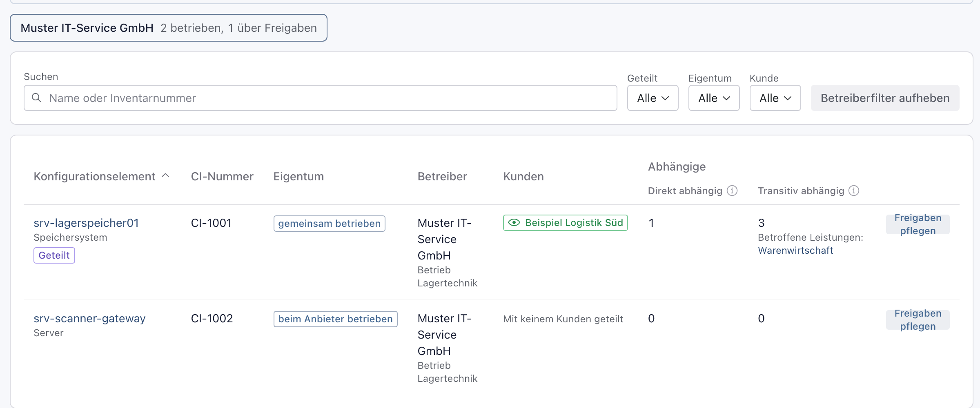
Task: Open srv-lagerspeicher01 configuration item
Action: (86, 223)
